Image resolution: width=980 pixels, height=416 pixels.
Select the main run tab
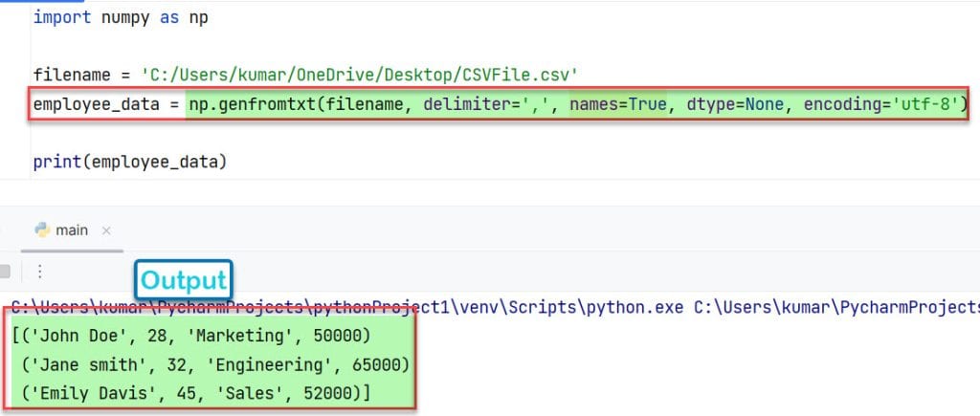click(71, 230)
